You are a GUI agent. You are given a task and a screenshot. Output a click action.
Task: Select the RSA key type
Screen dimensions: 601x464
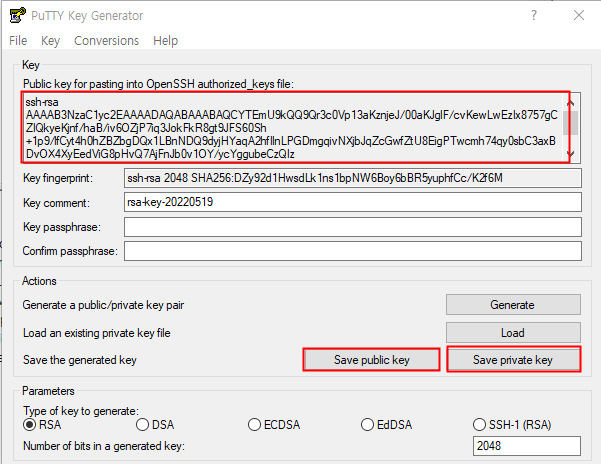pos(42,425)
